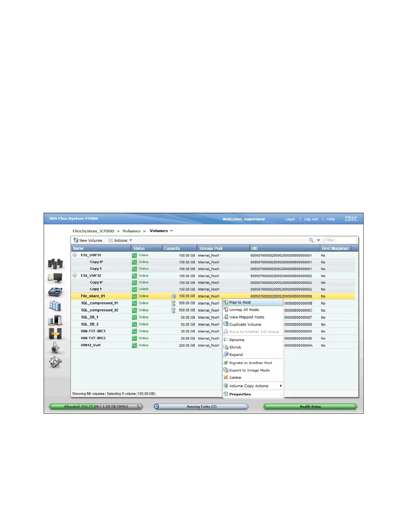This screenshot has height=532, width=411.
Task: Click the Online status icon of SQL_DB_1
Action: (x=134, y=317)
